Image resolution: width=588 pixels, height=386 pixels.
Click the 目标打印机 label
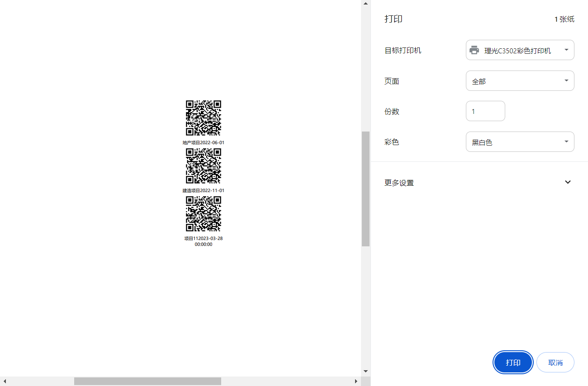(x=403, y=50)
